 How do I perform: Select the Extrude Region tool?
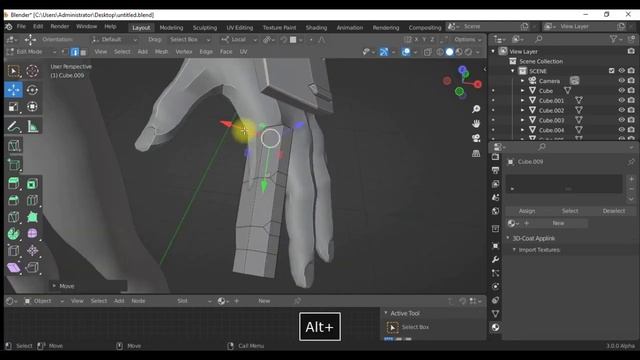tap(13, 184)
